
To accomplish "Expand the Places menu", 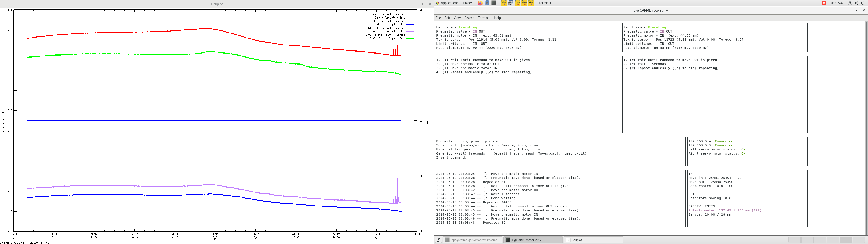I will click(468, 3).
